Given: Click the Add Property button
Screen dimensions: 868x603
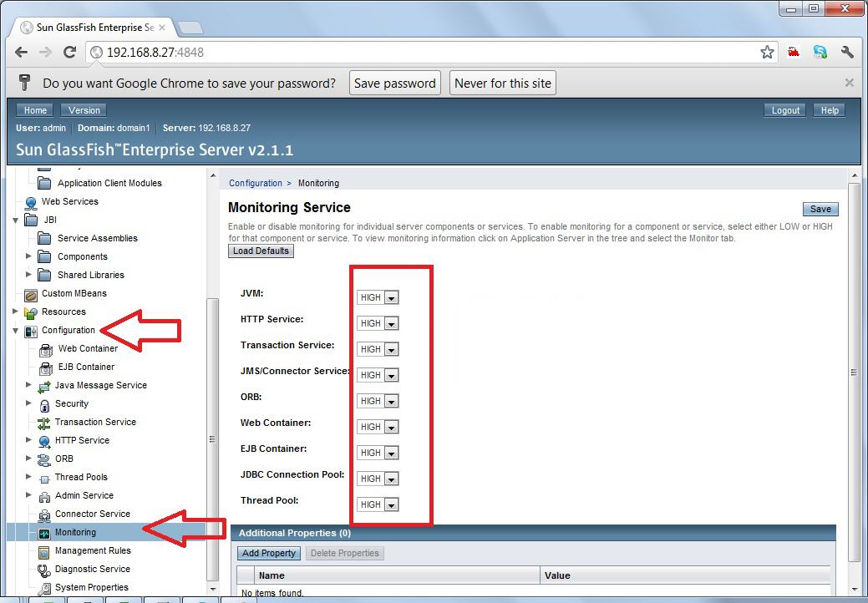Looking at the screenshot, I should pos(269,553).
